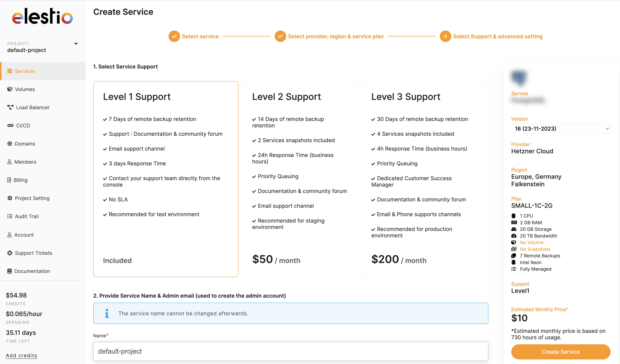
Task: Select the Members sidebar icon
Action: click(x=25, y=162)
